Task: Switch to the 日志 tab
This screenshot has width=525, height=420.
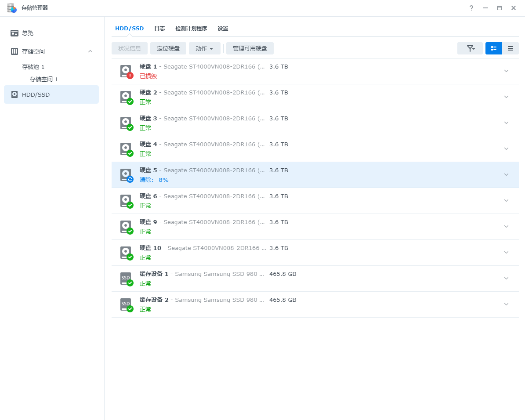Action: click(x=159, y=29)
